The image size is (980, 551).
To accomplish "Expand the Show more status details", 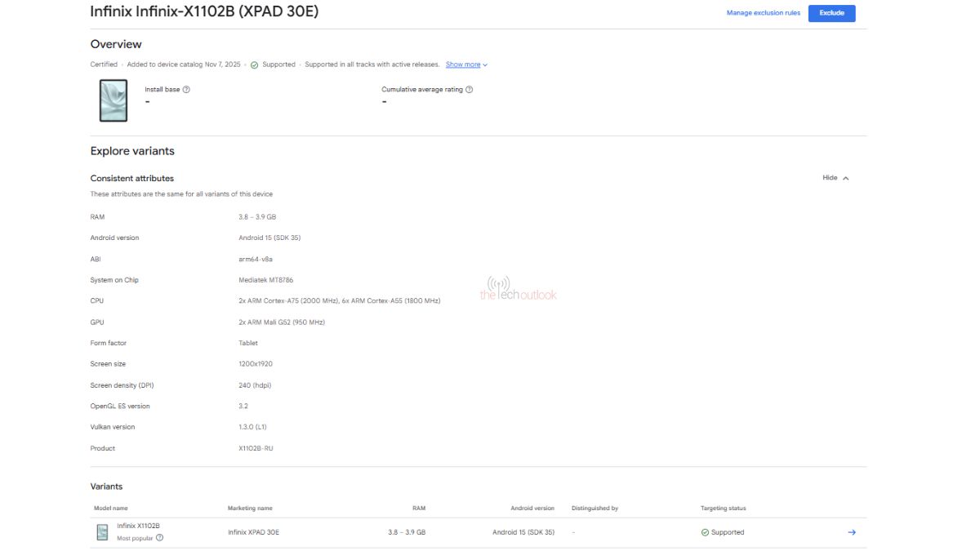I will 466,64.
